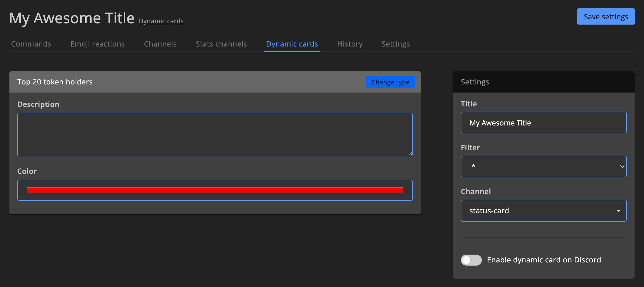
Task: Switch to the Emoji reactions tab
Action: click(x=97, y=44)
